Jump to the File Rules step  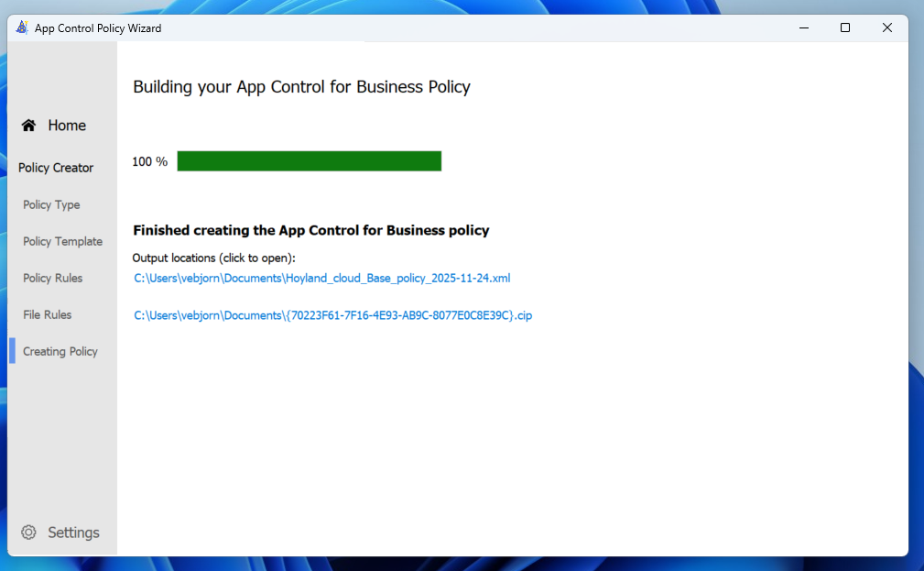tap(47, 314)
